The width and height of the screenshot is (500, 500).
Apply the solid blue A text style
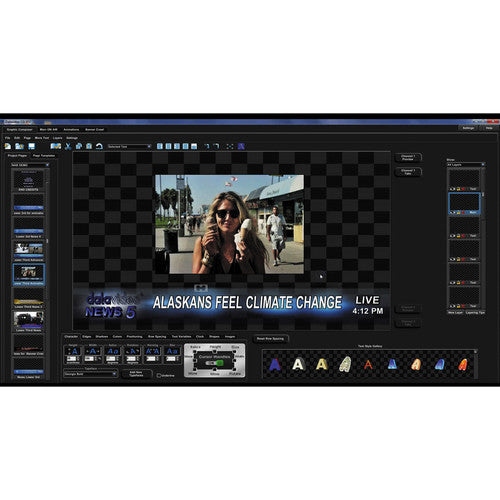coord(275,365)
